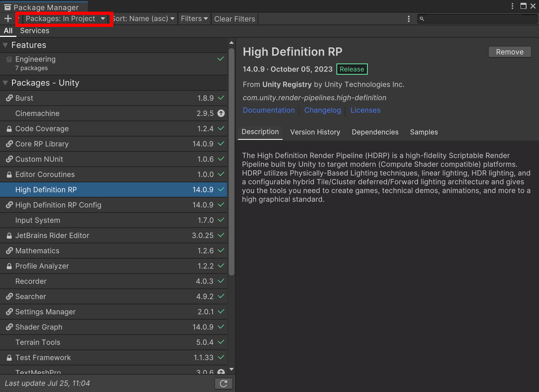Open the Licenses link
Viewport: 539px width, 392px height.
365,110
